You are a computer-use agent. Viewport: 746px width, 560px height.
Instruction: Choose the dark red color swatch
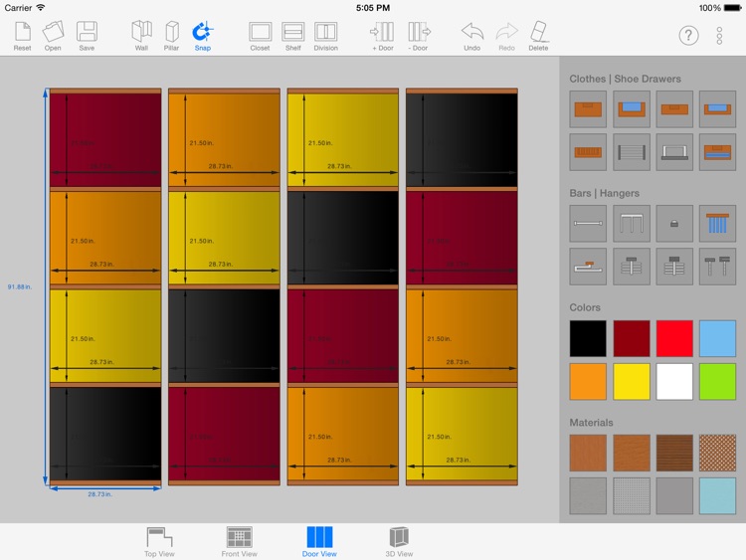coord(632,338)
